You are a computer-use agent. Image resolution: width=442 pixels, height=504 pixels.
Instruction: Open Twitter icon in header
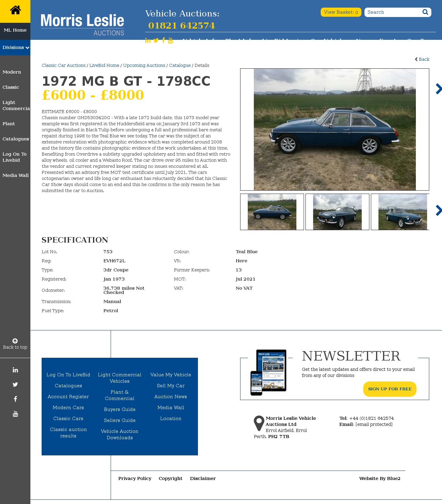coord(156,40)
